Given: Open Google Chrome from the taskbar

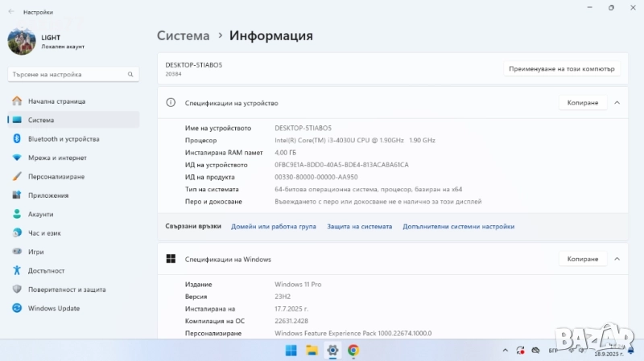Looking at the screenshot, I should pyautogui.click(x=353, y=351).
